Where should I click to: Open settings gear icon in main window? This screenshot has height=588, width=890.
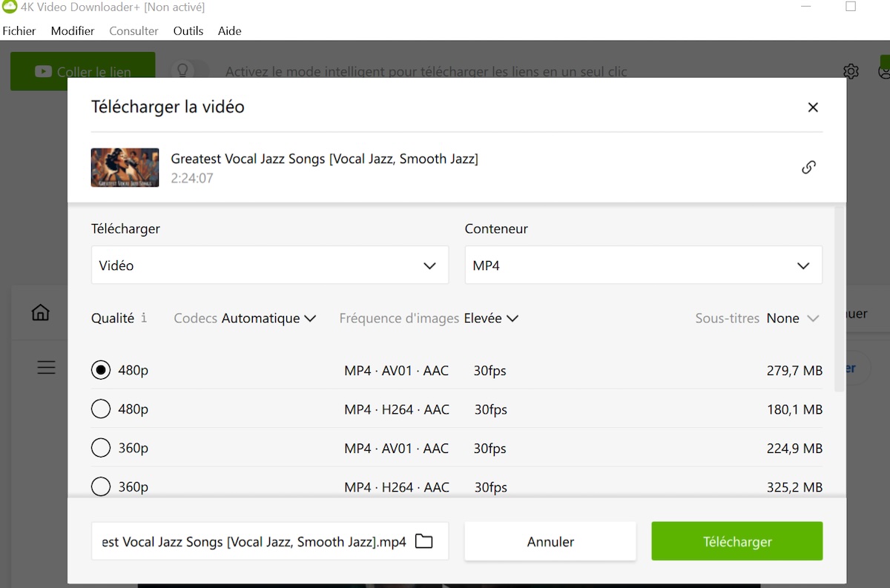(x=851, y=71)
